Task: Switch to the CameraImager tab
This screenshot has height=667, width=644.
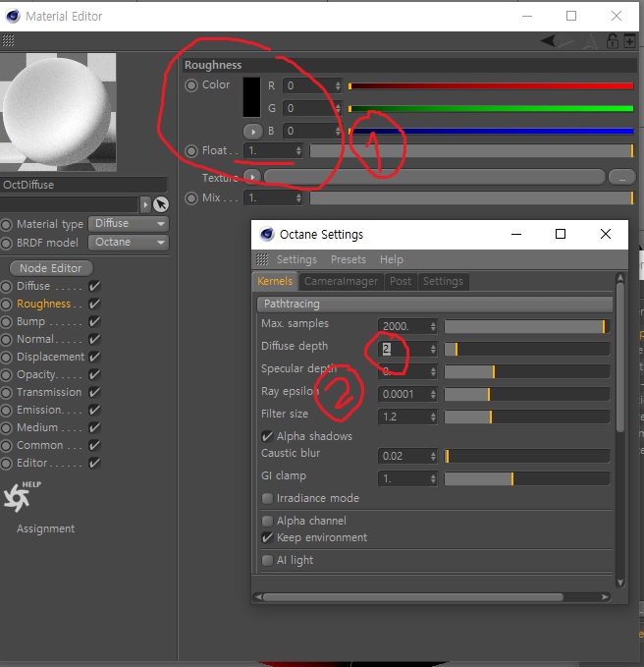Action: [x=340, y=281]
